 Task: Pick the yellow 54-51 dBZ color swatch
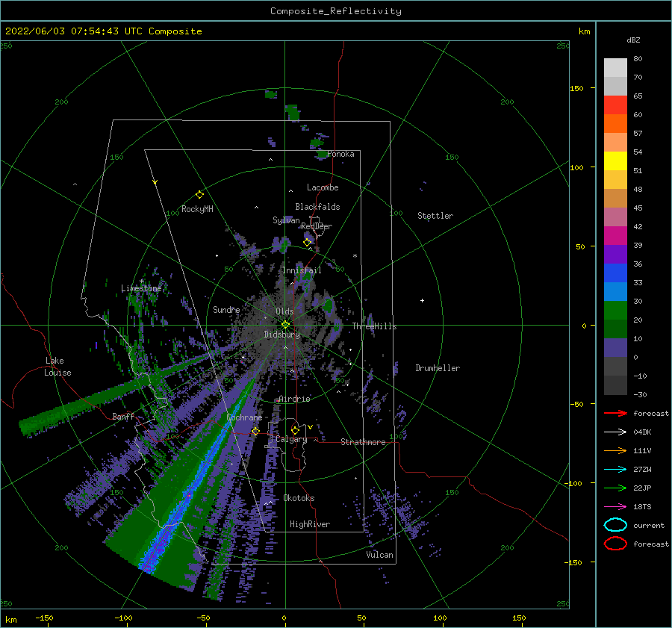point(615,161)
